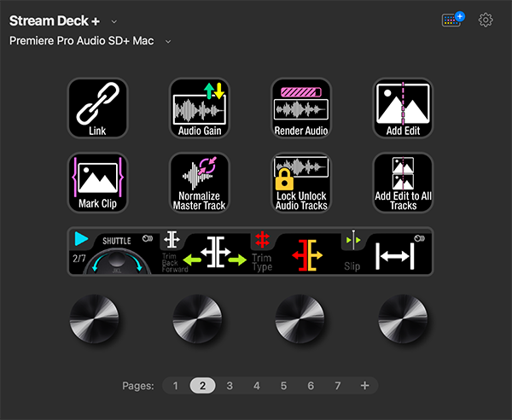This screenshot has height=420, width=512.
Task: Go to page 4
Action: click(257, 386)
